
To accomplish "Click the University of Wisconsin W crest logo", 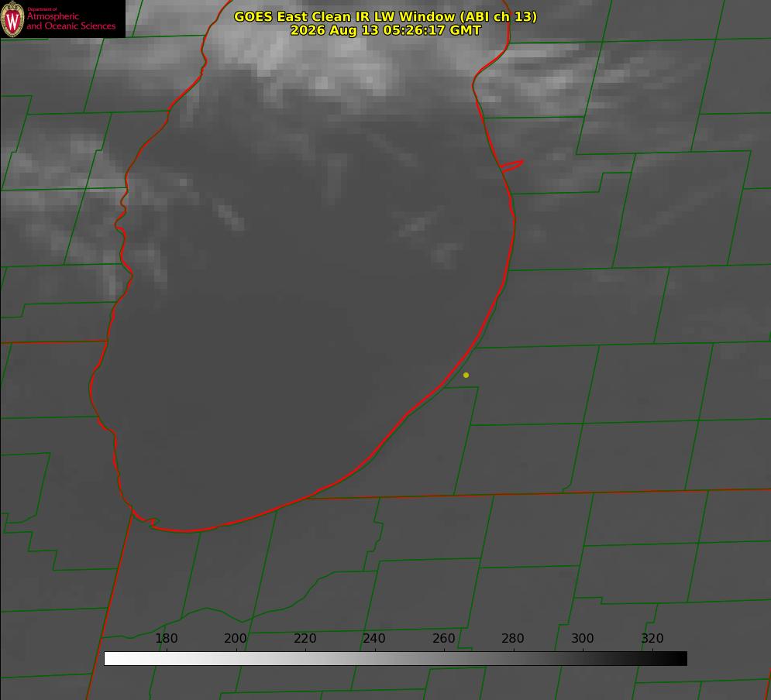I will [12, 19].
